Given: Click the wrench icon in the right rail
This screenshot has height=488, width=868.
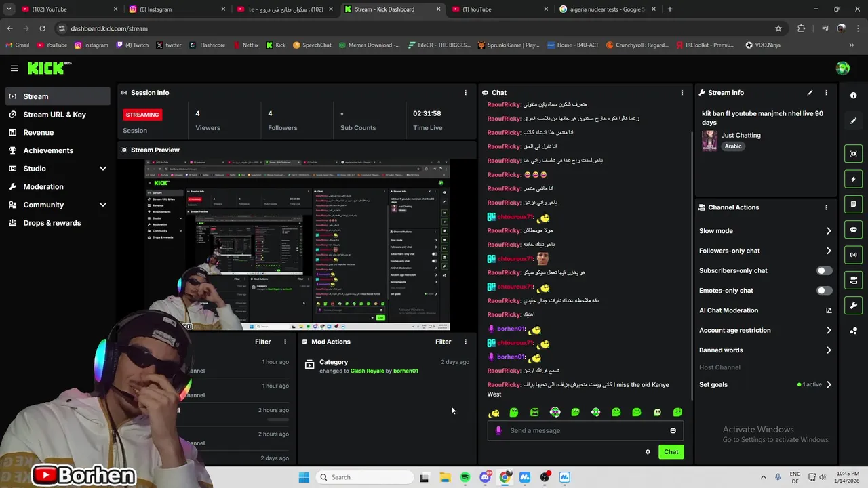Looking at the screenshot, I should click(853, 306).
